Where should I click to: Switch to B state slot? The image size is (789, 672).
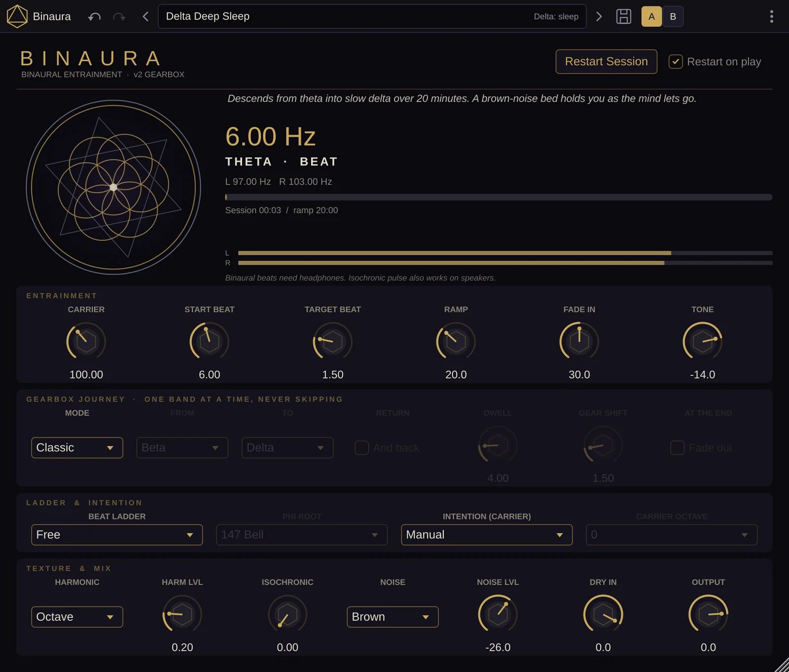(673, 16)
